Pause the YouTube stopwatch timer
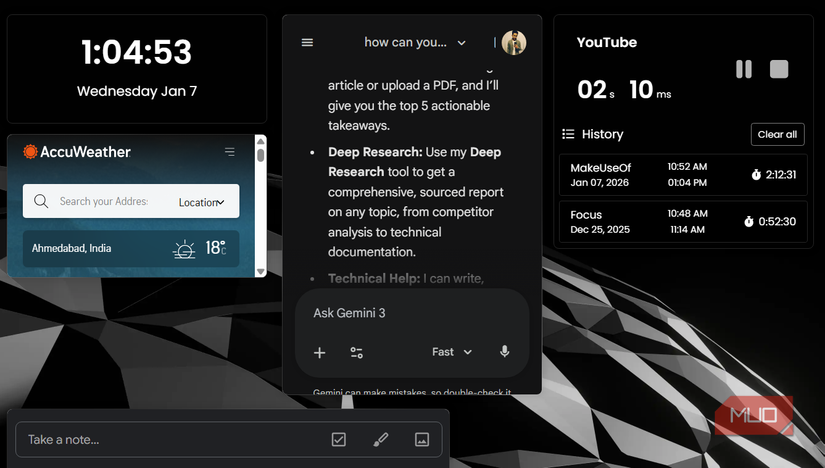The height and width of the screenshot is (468, 825). click(743, 69)
